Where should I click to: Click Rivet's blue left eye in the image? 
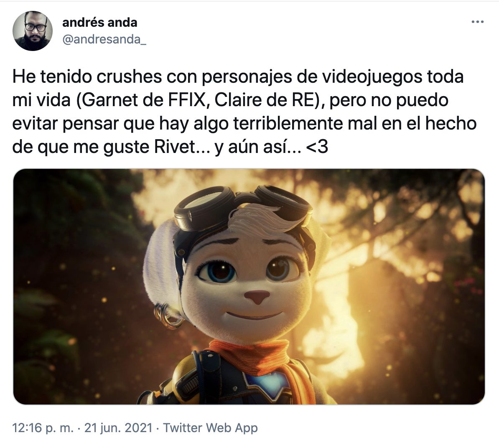[x=218, y=271]
